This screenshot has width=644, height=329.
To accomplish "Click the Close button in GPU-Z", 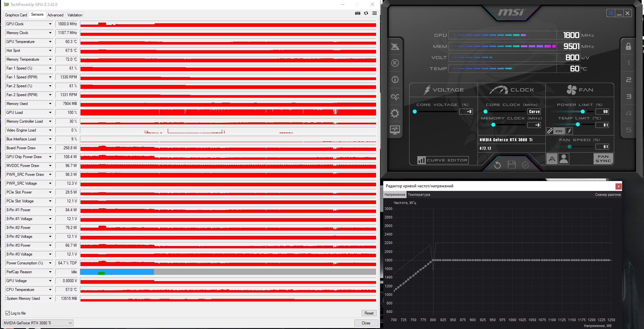I will pyautogui.click(x=366, y=323).
